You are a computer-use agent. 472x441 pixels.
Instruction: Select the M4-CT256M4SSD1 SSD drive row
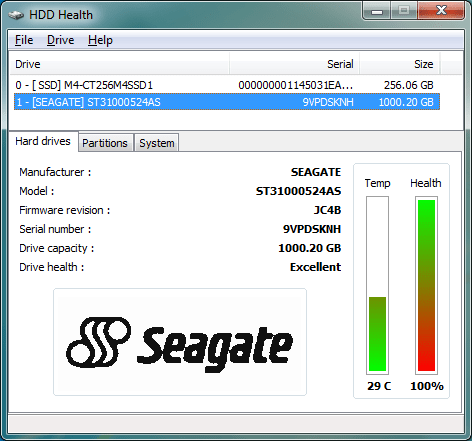[x=227, y=85]
